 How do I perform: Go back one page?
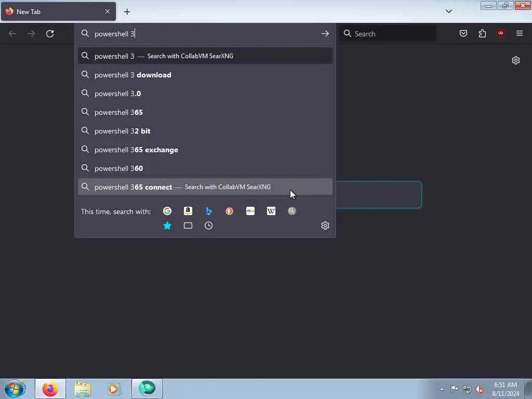[x=12, y=34]
